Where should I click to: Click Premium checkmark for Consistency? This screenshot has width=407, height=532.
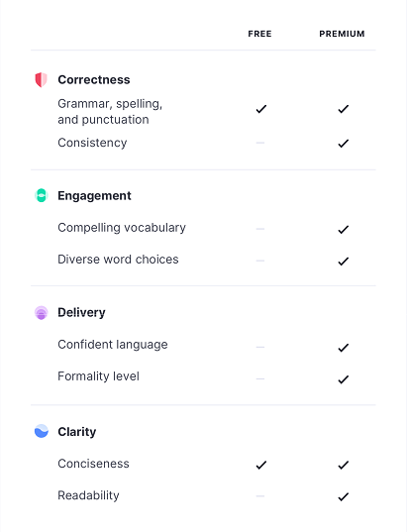tap(344, 144)
